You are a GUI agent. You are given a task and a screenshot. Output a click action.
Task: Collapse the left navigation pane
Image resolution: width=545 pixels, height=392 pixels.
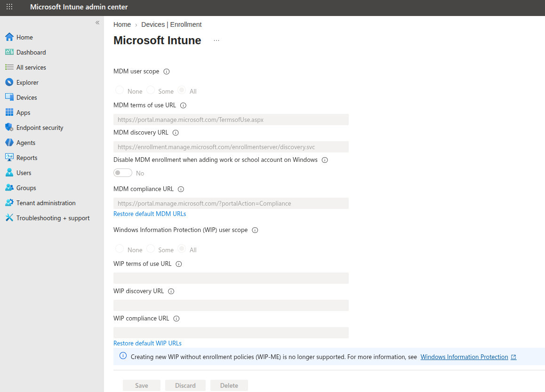coord(97,23)
